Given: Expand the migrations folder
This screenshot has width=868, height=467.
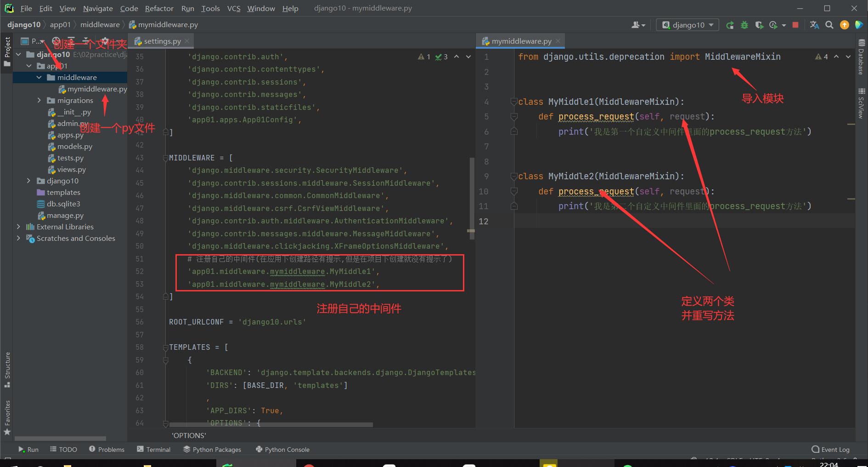Looking at the screenshot, I should click(39, 100).
